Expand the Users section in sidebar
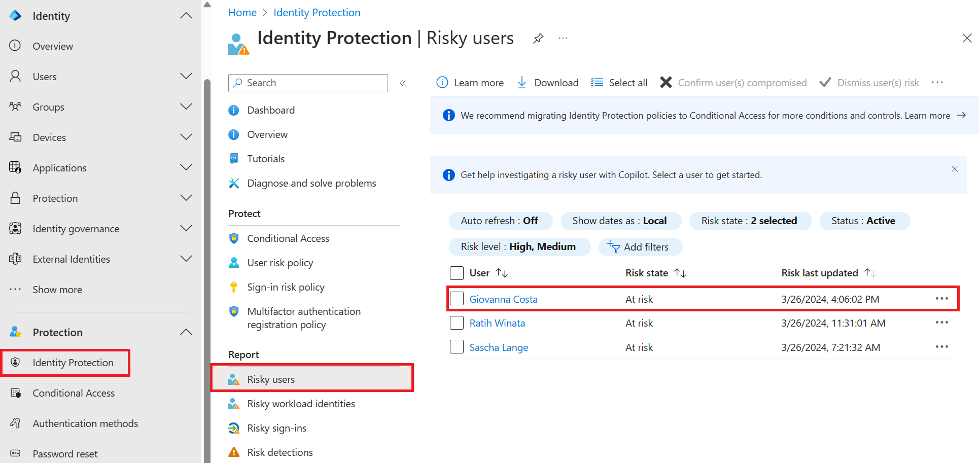This screenshot has width=980, height=463. click(x=186, y=76)
